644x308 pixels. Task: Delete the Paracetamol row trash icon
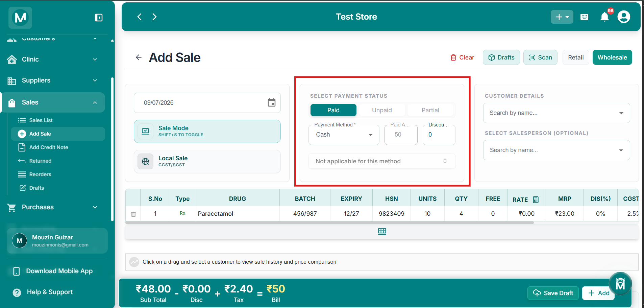133,214
